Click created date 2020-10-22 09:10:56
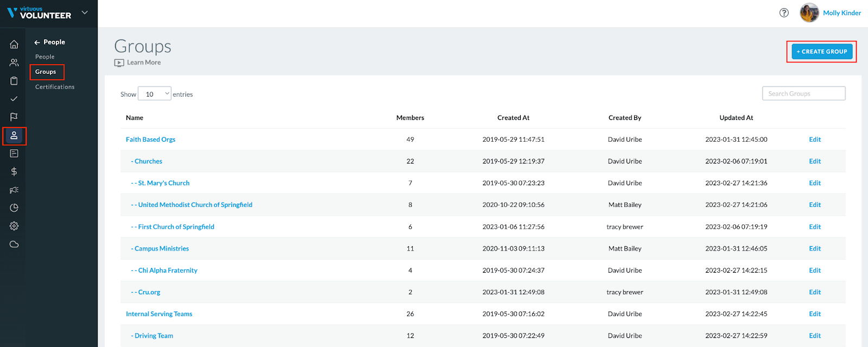The image size is (868, 347). (x=513, y=205)
